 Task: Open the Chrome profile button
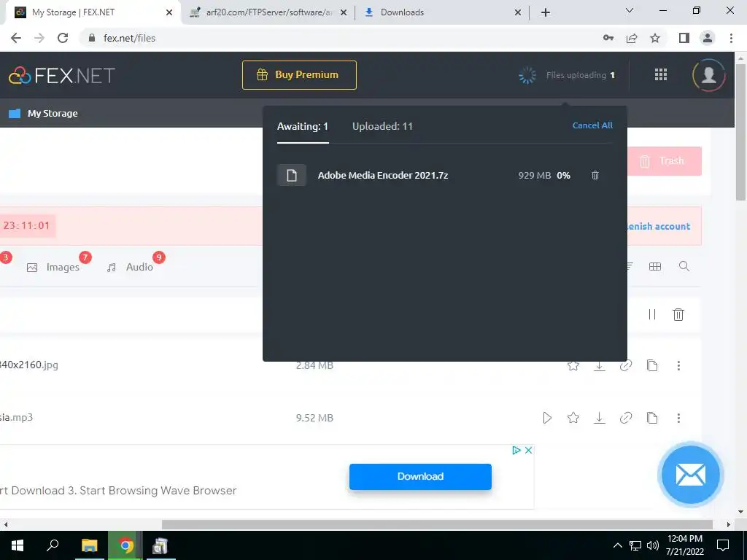pyautogui.click(x=708, y=38)
